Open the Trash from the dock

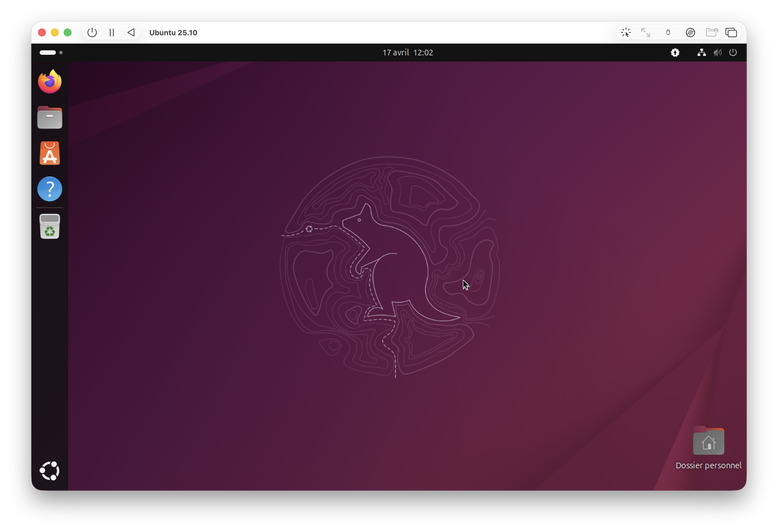(50, 226)
